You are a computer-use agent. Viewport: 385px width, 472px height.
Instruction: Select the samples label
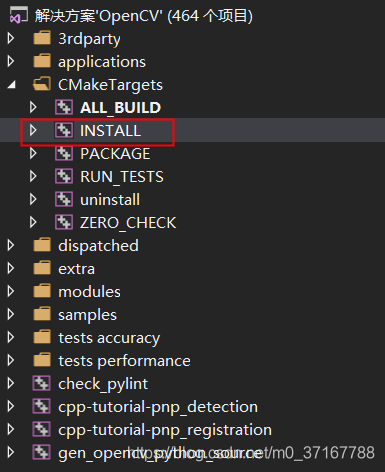tap(87, 315)
